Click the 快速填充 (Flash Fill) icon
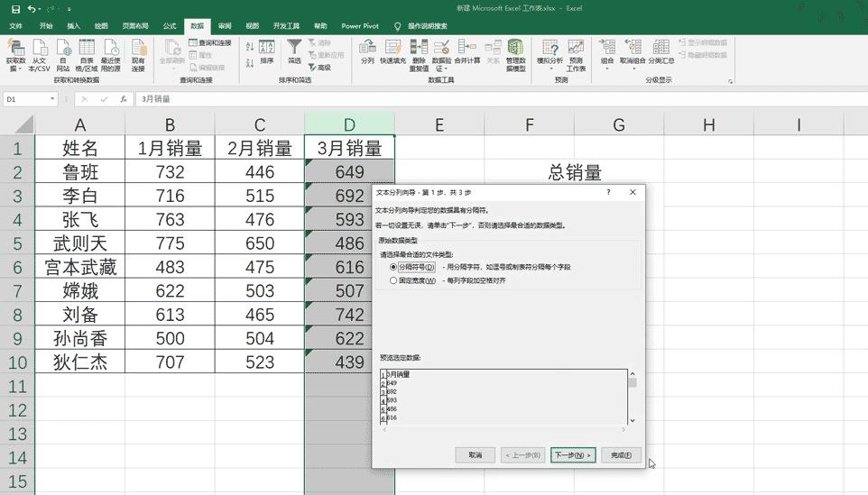This screenshot has height=495, width=868. click(393, 51)
